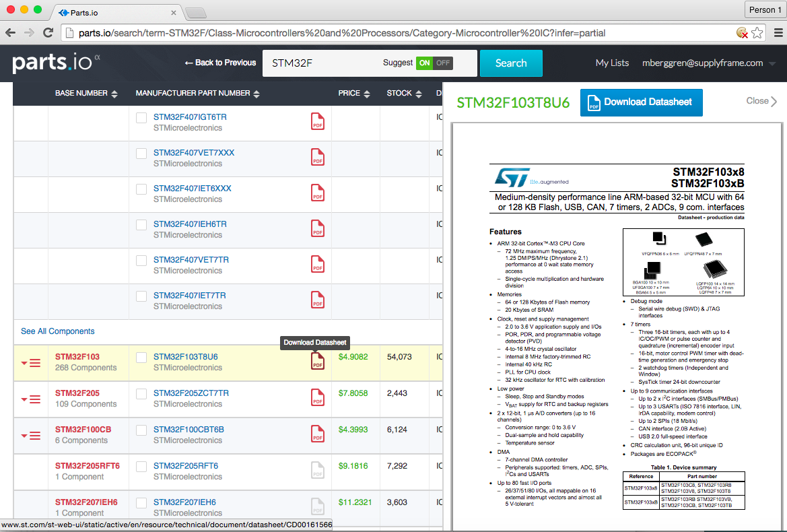Screen dimensions: 787x532
Task: Open PDF datasheet icon for STM32F407VET7XXX
Action: click(318, 157)
